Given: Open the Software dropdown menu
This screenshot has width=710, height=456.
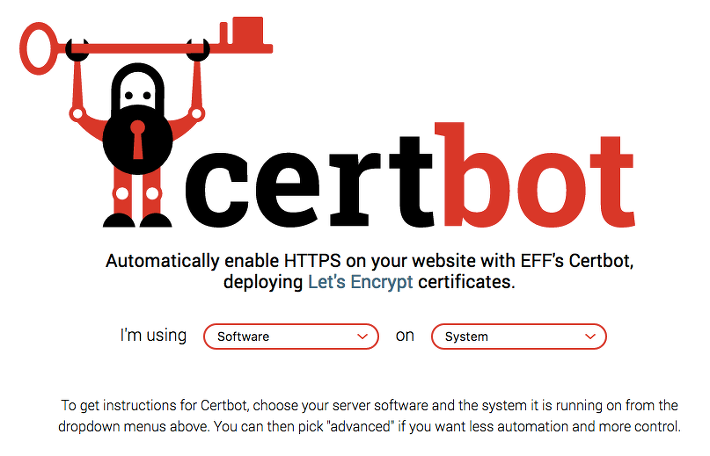Looking at the screenshot, I should (291, 336).
